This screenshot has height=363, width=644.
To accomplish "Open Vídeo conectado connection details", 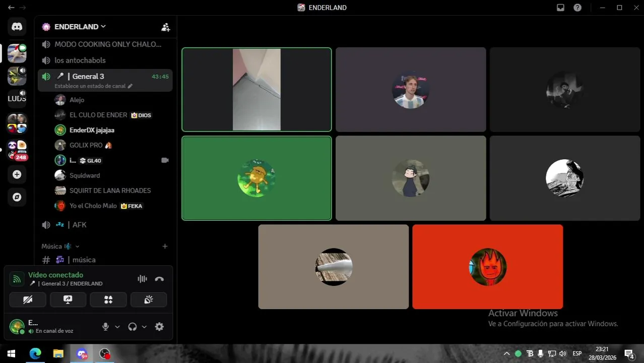I will pyautogui.click(x=55, y=275).
